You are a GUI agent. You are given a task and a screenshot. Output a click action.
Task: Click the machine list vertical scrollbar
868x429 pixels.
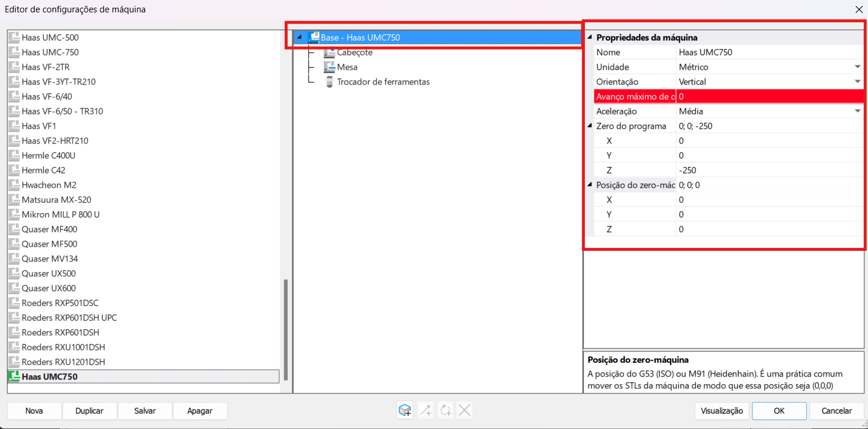coord(286,330)
